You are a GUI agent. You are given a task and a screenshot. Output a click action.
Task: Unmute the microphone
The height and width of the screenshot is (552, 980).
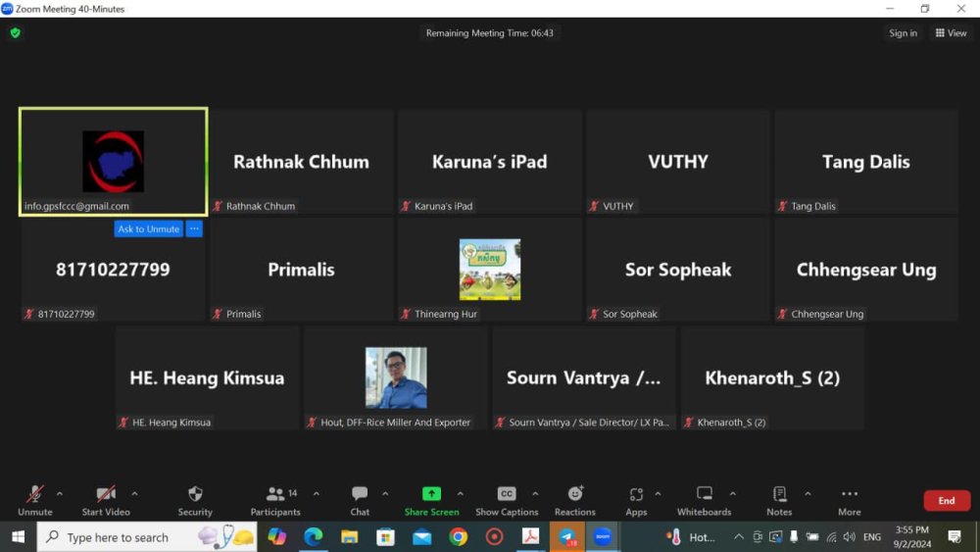pos(34,494)
